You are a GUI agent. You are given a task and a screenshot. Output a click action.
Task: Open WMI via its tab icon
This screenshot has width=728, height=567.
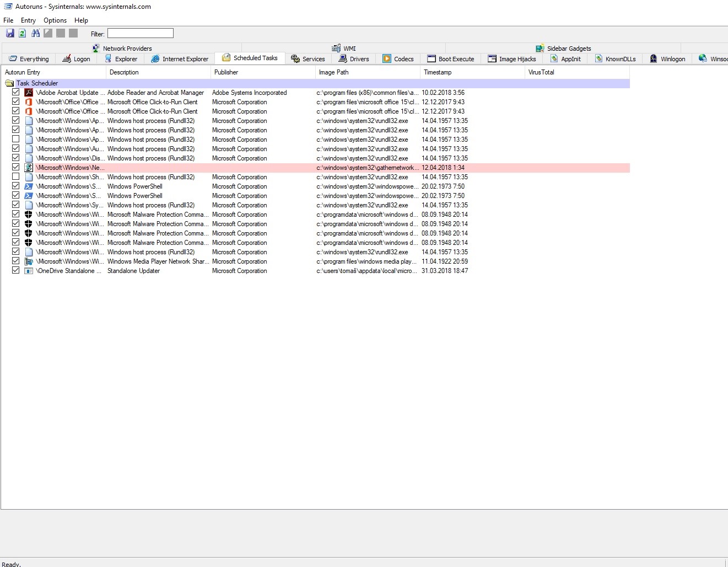click(x=336, y=49)
